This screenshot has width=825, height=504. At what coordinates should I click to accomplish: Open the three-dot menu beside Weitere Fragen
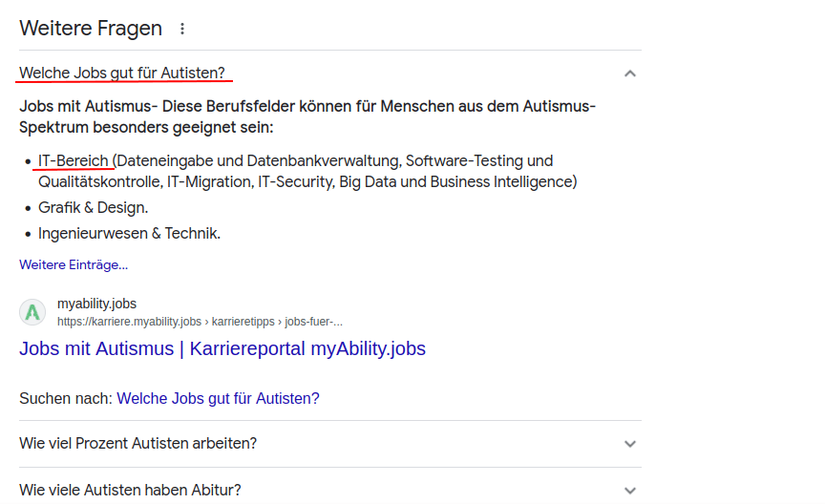(182, 29)
